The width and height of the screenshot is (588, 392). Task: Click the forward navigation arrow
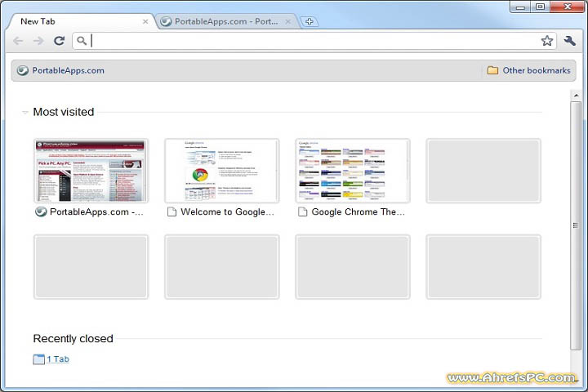[38, 41]
